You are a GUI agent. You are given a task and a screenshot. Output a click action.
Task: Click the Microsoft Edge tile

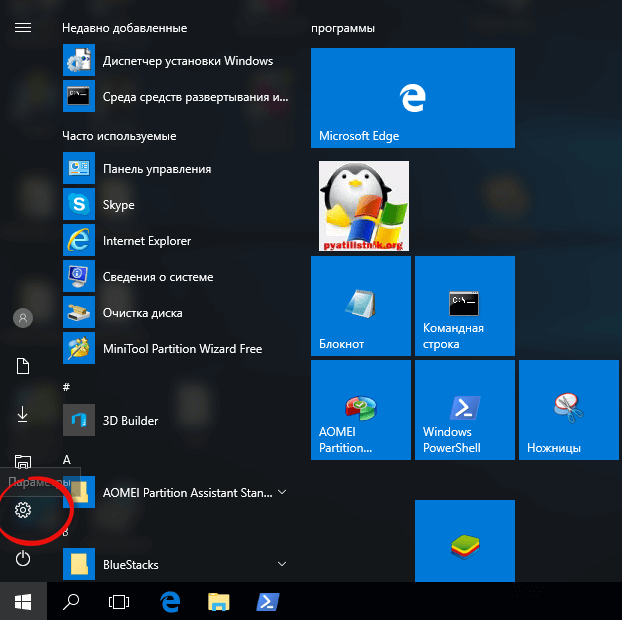pos(413,98)
